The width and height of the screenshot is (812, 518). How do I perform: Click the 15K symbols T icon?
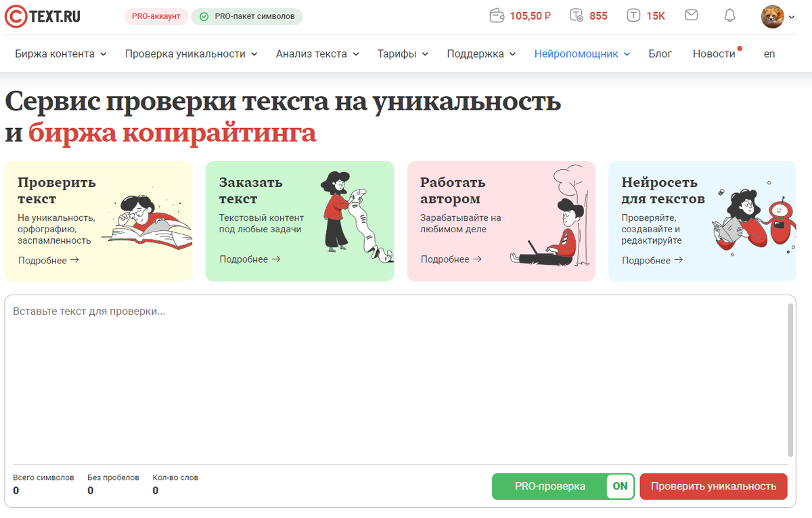coord(633,16)
